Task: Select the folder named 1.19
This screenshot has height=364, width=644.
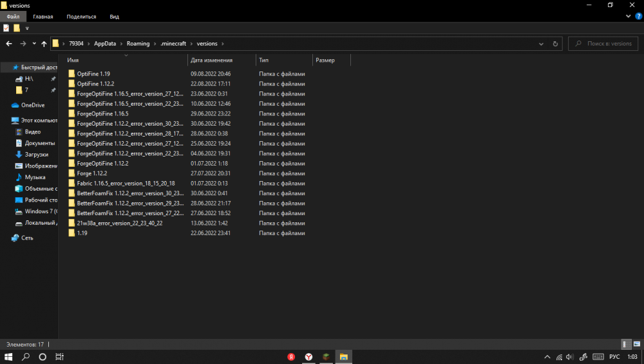Action: [82, 233]
